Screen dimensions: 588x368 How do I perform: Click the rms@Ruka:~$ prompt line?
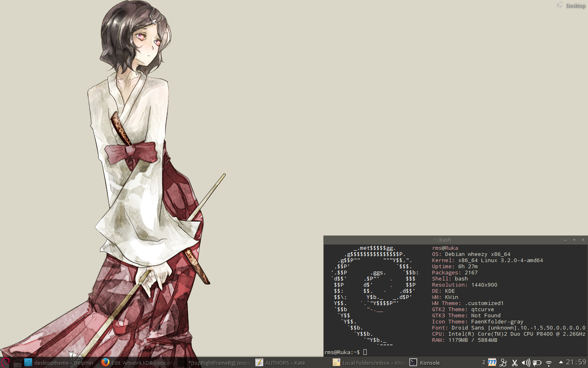(346, 352)
